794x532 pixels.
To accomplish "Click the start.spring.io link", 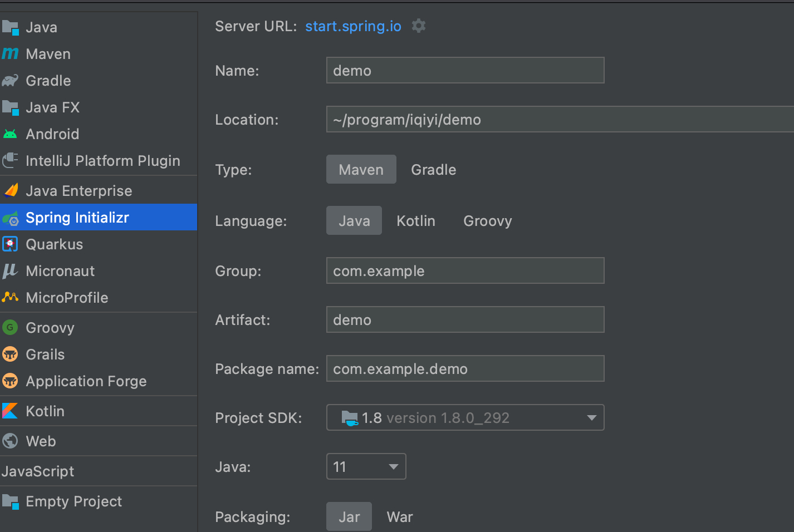I will [x=352, y=26].
